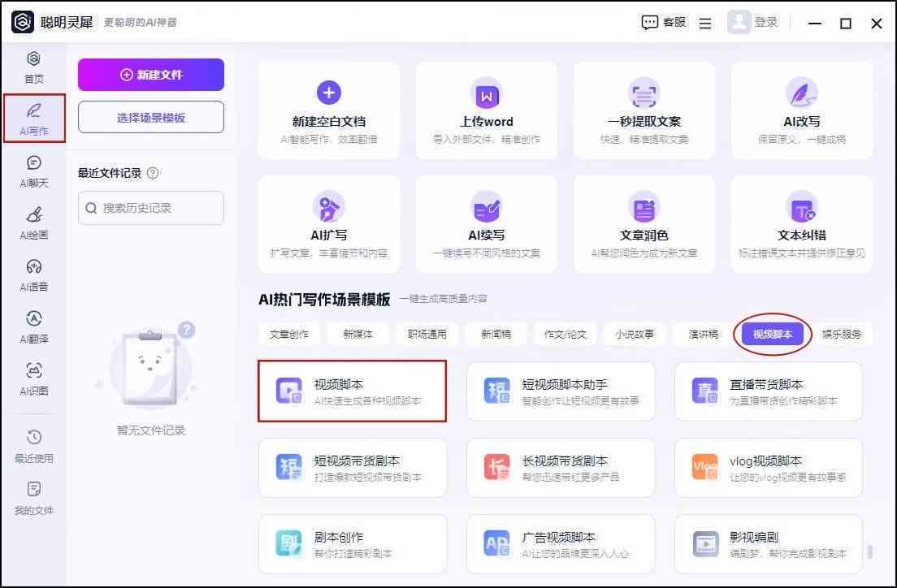Viewport: 897px width, 588px height.
Task: Click the 暂无文件记录 text
Action: pyautogui.click(x=151, y=430)
